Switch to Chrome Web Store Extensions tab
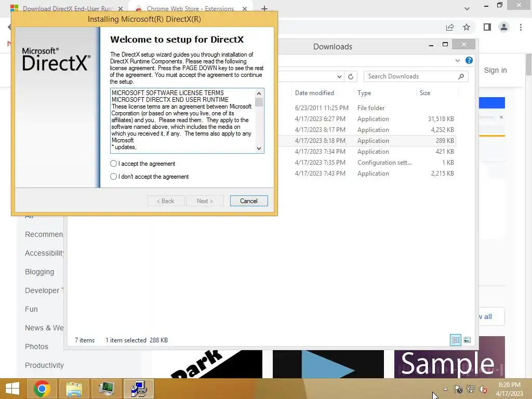The height and width of the screenshot is (399, 532). (x=190, y=8)
